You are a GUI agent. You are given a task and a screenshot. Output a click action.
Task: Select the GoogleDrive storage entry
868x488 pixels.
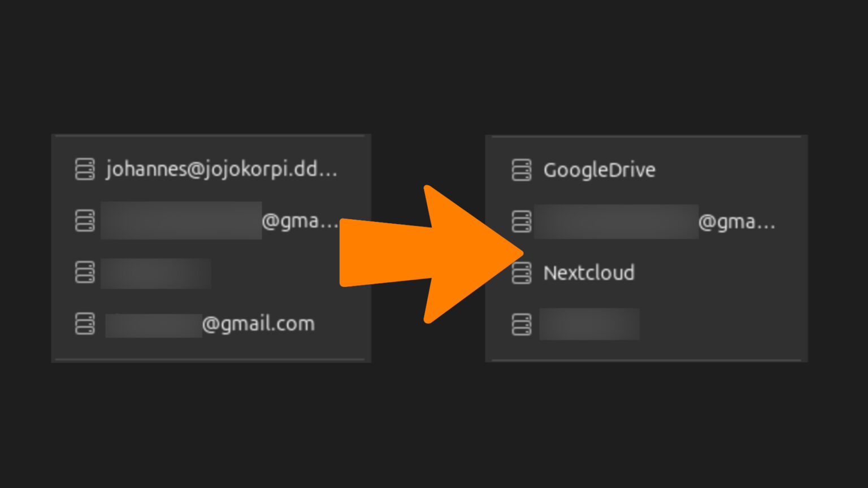coord(599,169)
